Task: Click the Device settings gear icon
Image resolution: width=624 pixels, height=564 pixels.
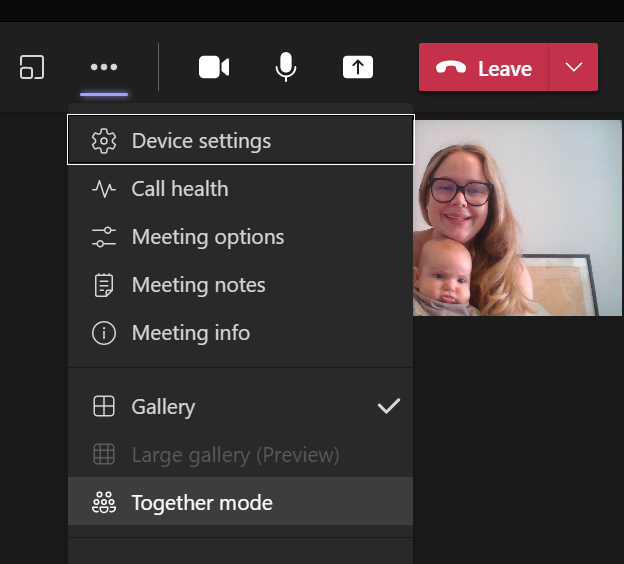Action: 104,141
